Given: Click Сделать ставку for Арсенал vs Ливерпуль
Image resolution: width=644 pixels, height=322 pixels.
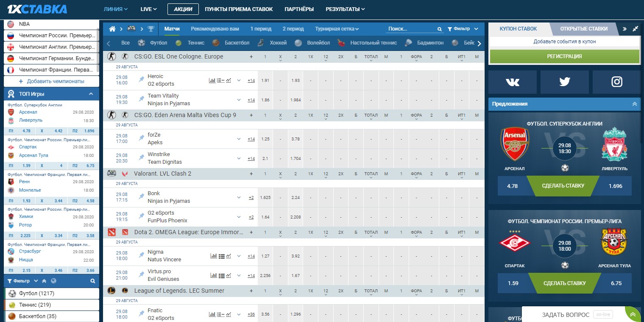Looking at the screenshot, I should (x=563, y=186).
